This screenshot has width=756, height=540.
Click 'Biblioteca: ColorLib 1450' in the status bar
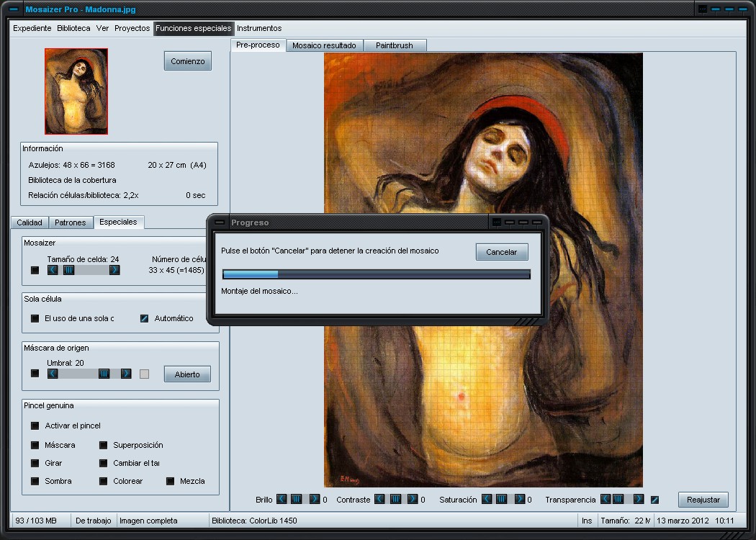tap(255, 521)
